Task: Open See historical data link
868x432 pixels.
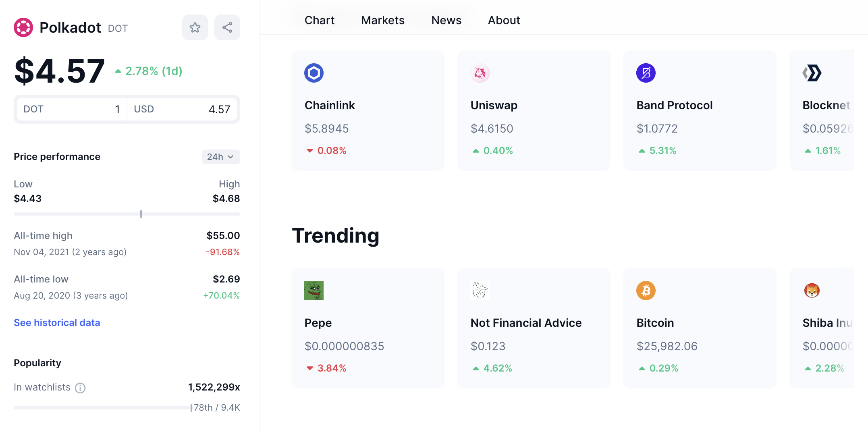Action: point(57,323)
